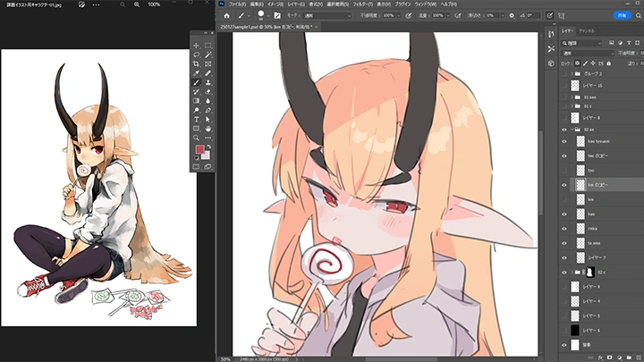Screen dimensions: 644x362
Task: Click the red foreground color swatch
Action: click(x=199, y=150)
